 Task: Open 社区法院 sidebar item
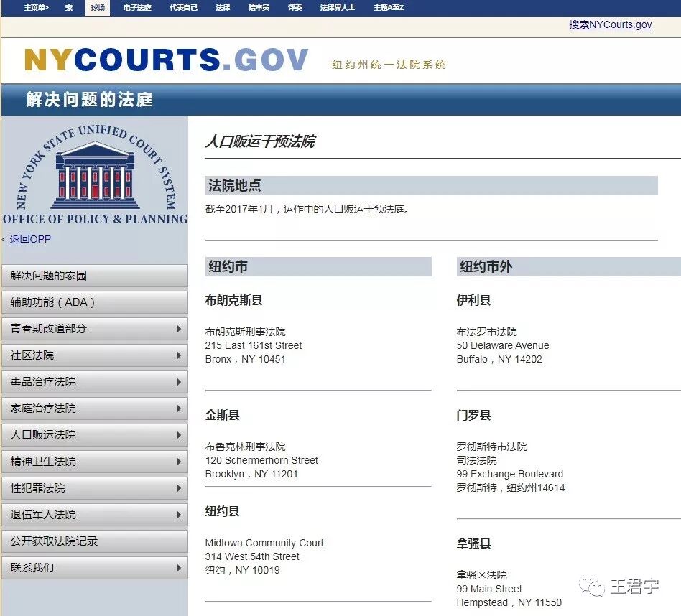[x=95, y=355]
